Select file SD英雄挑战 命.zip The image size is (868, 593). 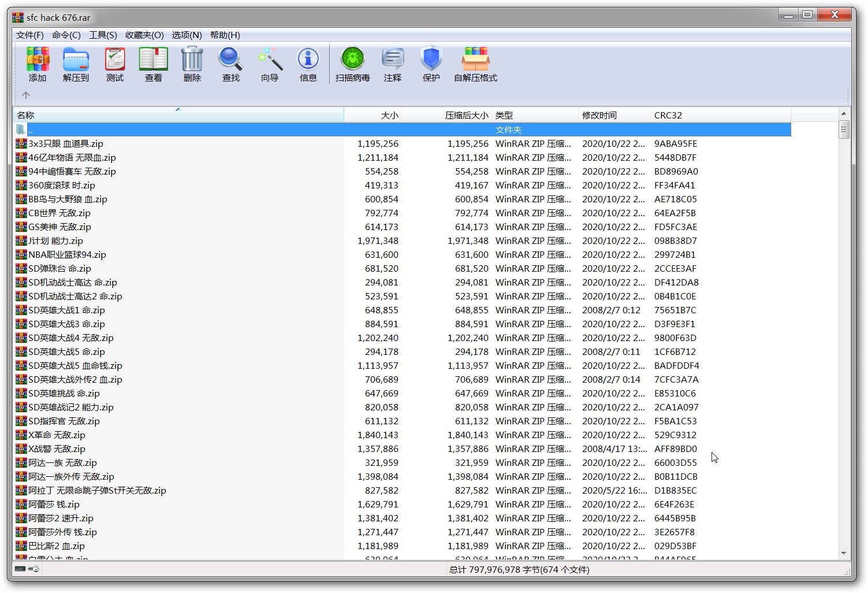tap(64, 393)
